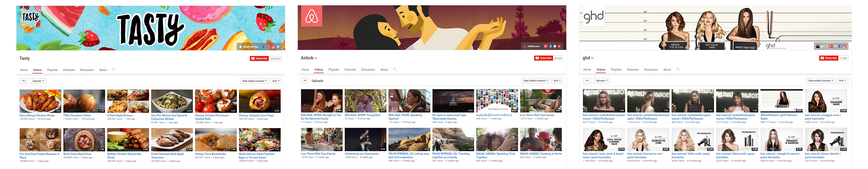Search the Tasty channel via magnifier icon
The image size is (868, 169).
pos(113,70)
